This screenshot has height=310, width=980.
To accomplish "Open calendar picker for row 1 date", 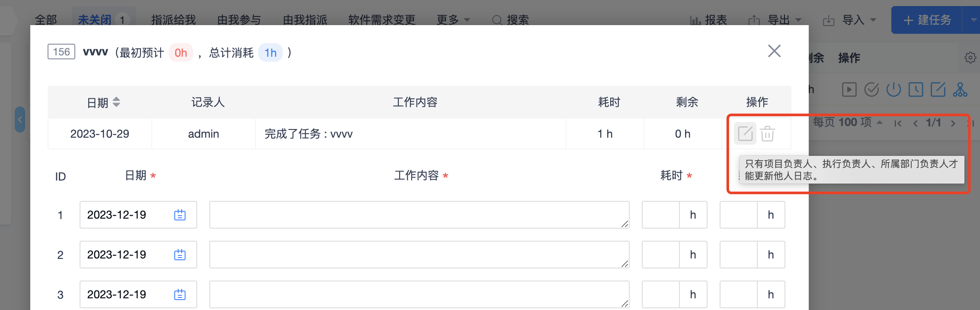I will pos(180,215).
